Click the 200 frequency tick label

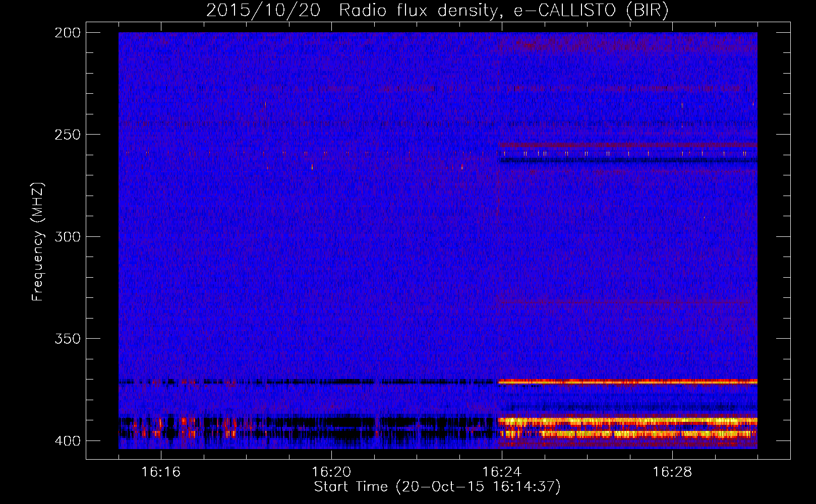click(68, 33)
